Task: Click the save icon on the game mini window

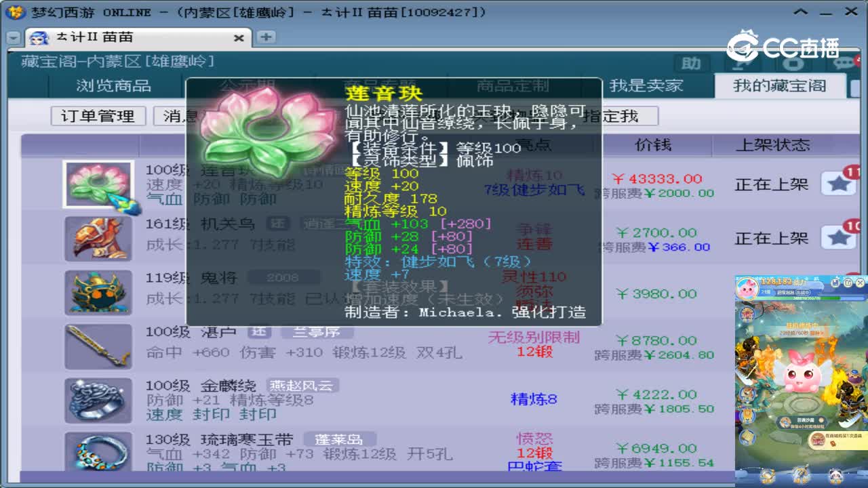Action: pos(836,282)
